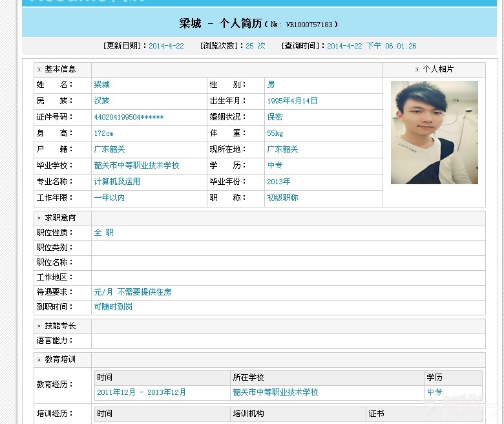Click the icon beside 教育培训 header
The image size is (504, 424).
pos(39,359)
